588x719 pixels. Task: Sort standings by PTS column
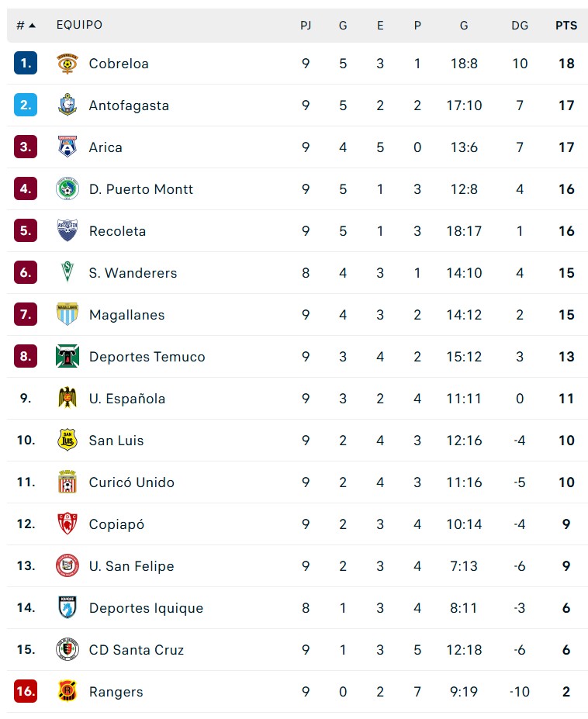tap(566, 26)
